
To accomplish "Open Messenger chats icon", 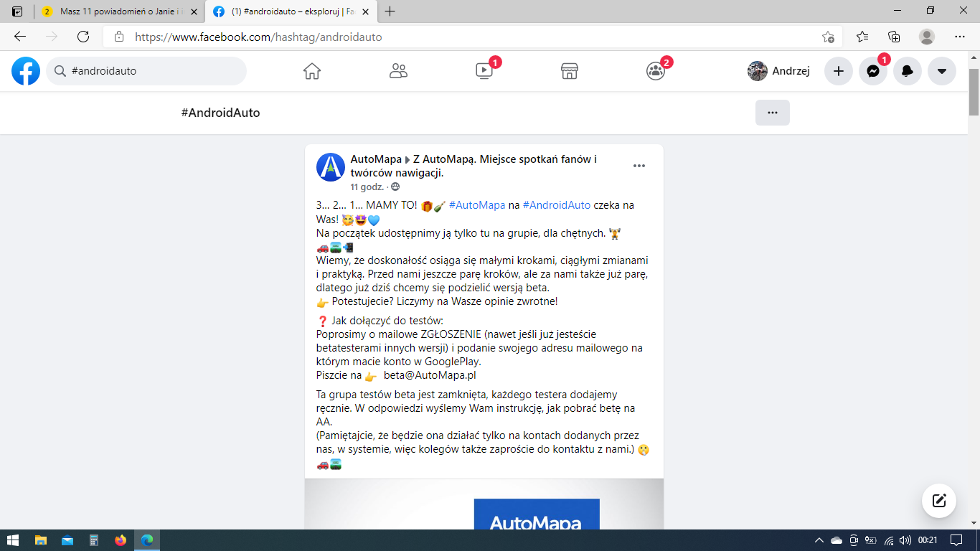I will coord(873,71).
